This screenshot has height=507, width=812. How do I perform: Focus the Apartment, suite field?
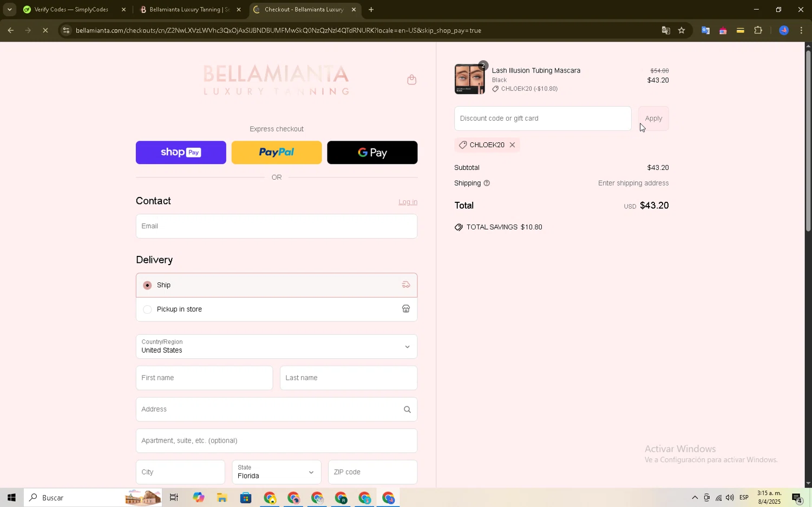pyautogui.click(x=277, y=440)
